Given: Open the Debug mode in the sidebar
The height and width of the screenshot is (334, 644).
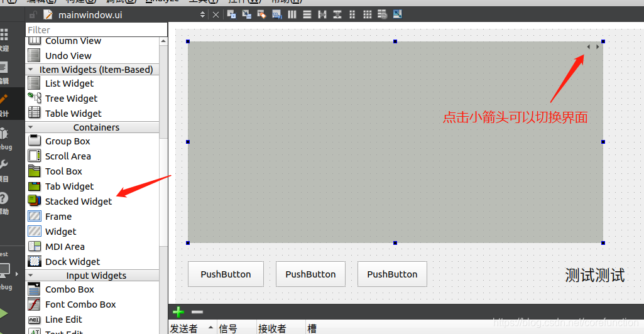Looking at the screenshot, I should pos(4,139).
